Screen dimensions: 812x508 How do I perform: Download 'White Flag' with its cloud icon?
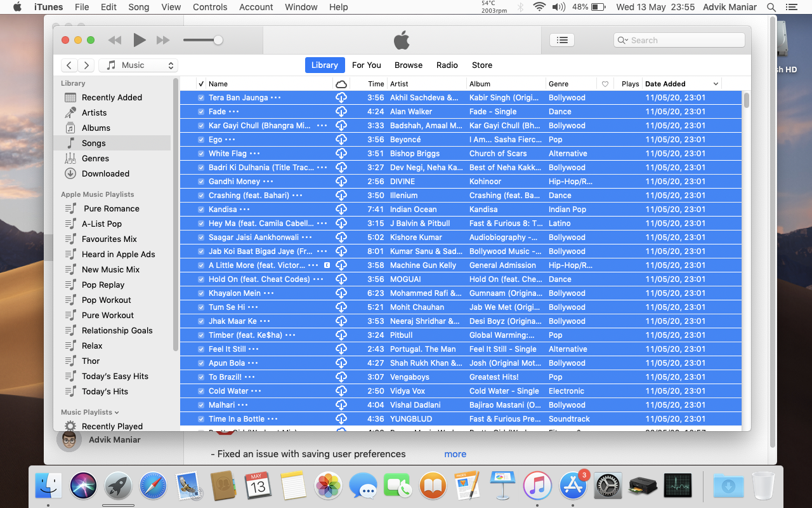click(x=341, y=154)
